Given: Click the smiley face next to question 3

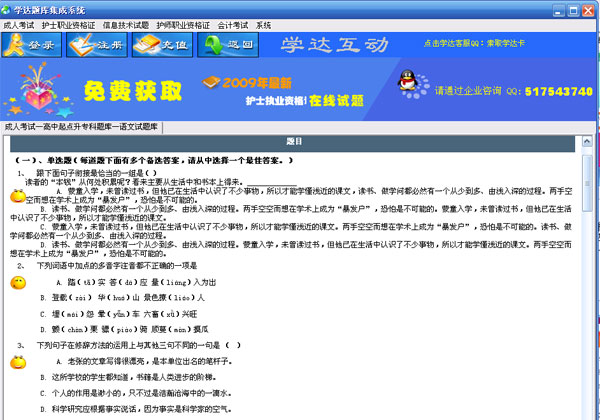Looking at the screenshot, I should click(x=18, y=362).
